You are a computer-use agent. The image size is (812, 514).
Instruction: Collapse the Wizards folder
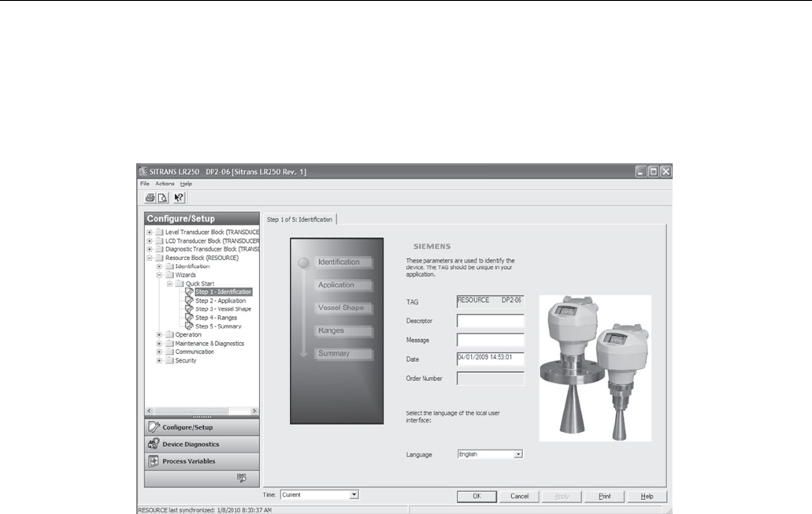coord(159,274)
